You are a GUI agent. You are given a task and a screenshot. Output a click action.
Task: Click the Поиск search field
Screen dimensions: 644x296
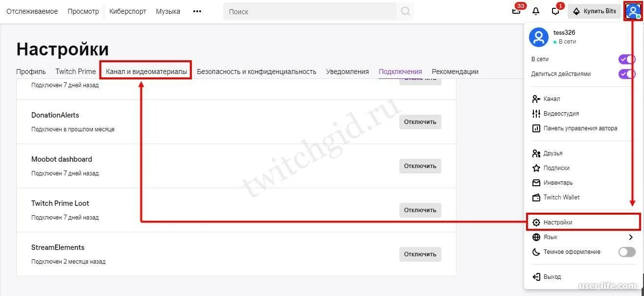pyautogui.click(x=310, y=11)
